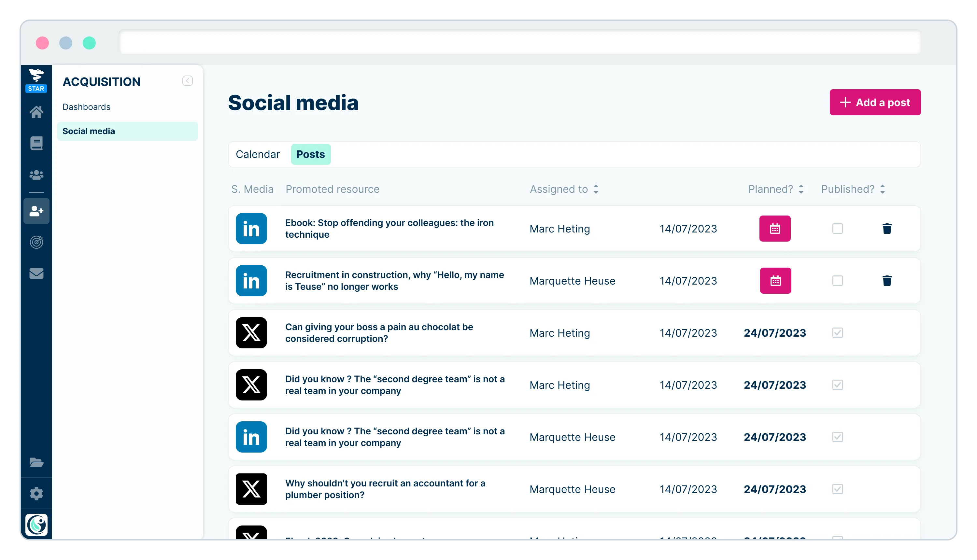Check Published for Recruitment in construction post
Image resolution: width=977 pixels, height=560 pixels.
[x=837, y=280]
